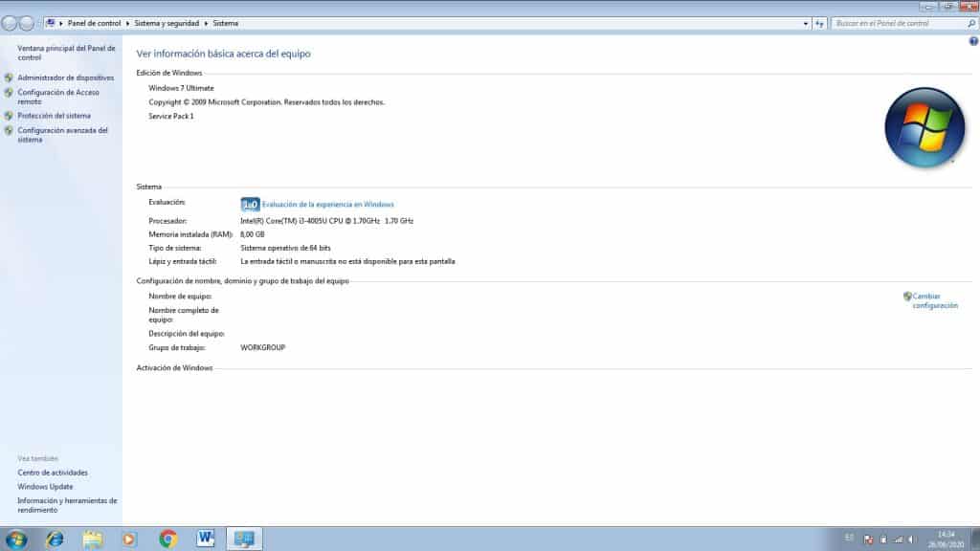Open Administrador de dispositivos link
Viewport: 980px width, 551px height.
pyautogui.click(x=66, y=78)
